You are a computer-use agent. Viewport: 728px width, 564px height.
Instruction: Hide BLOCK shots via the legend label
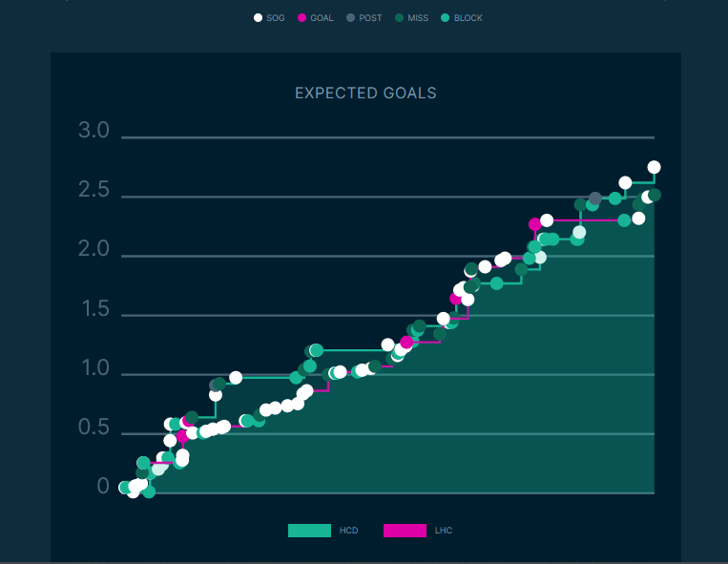point(468,18)
